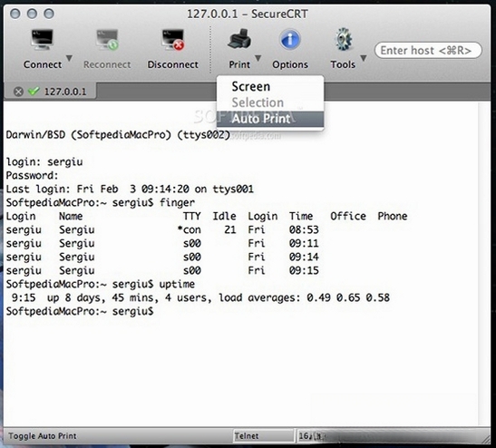Click the 'sergiu$ finger' command line
Viewport: 496px width, 448px height.
101,202
